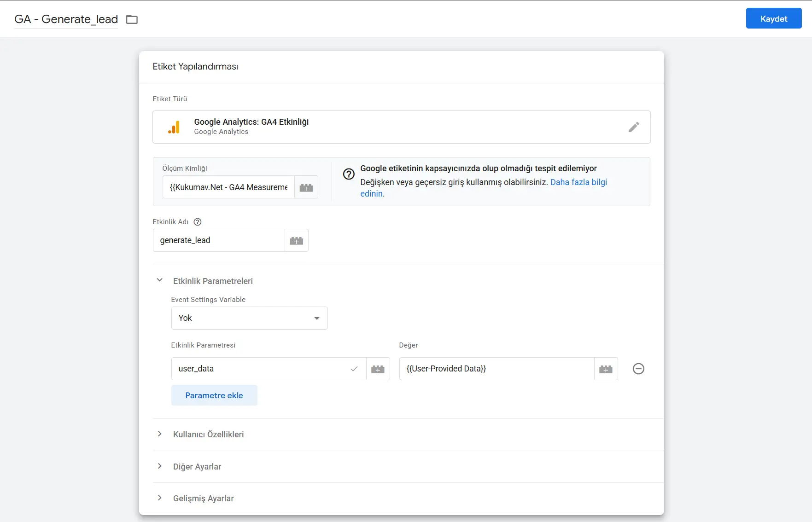This screenshot has width=812, height=522.
Task: Insert variable for User-Provided Data value
Action: pyautogui.click(x=606, y=369)
